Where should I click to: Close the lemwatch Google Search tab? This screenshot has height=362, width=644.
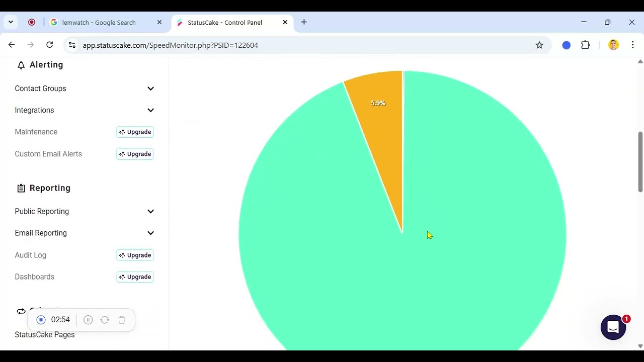pyautogui.click(x=159, y=22)
